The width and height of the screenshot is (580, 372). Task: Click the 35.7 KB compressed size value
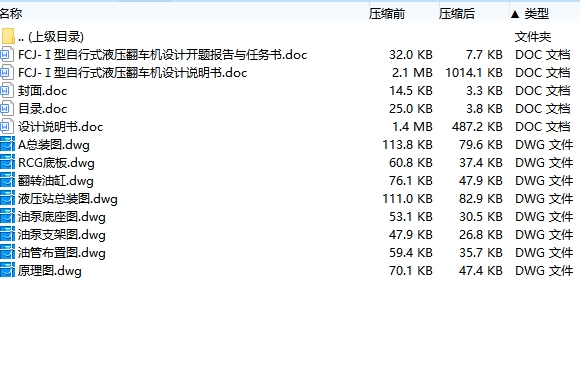[481, 253]
